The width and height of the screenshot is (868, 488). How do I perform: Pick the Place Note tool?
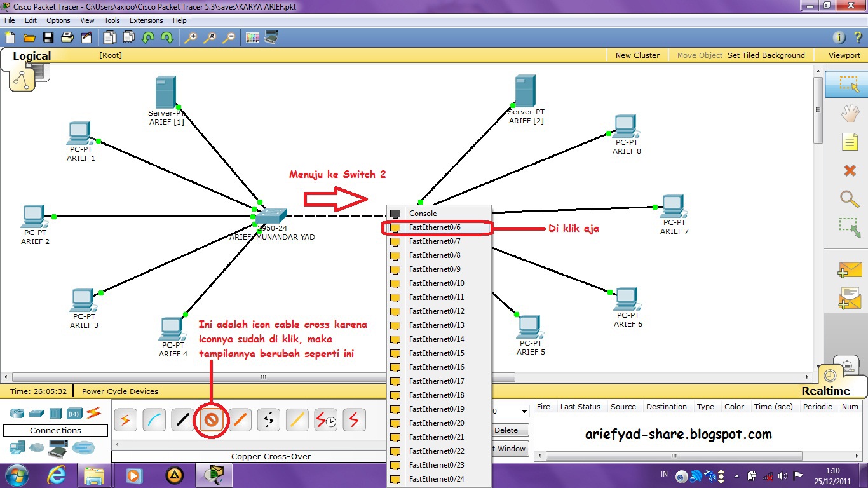pyautogui.click(x=850, y=142)
